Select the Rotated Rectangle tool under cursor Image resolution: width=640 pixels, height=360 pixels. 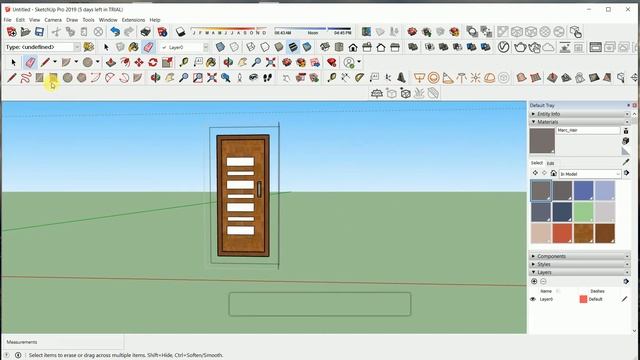click(53, 78)
